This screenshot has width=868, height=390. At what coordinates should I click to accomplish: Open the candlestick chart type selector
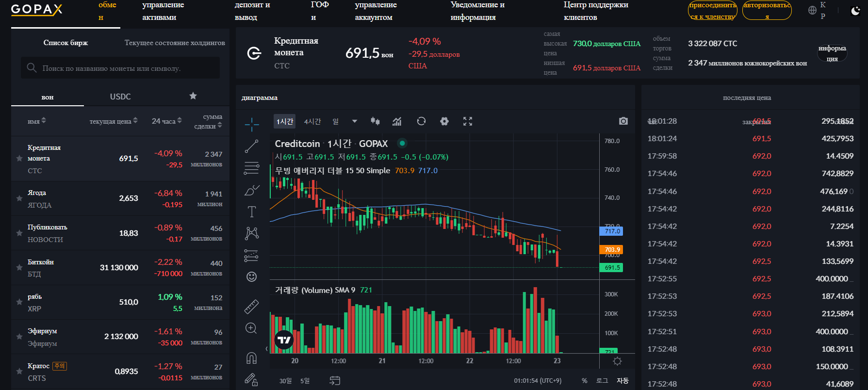click(x=375, y=121)
